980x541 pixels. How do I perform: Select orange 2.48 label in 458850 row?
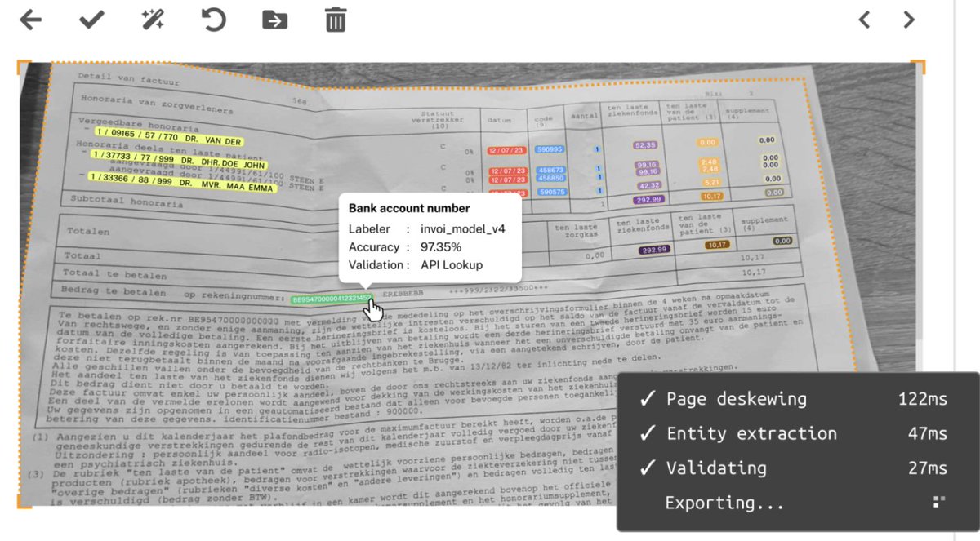(x=710, y=169)
